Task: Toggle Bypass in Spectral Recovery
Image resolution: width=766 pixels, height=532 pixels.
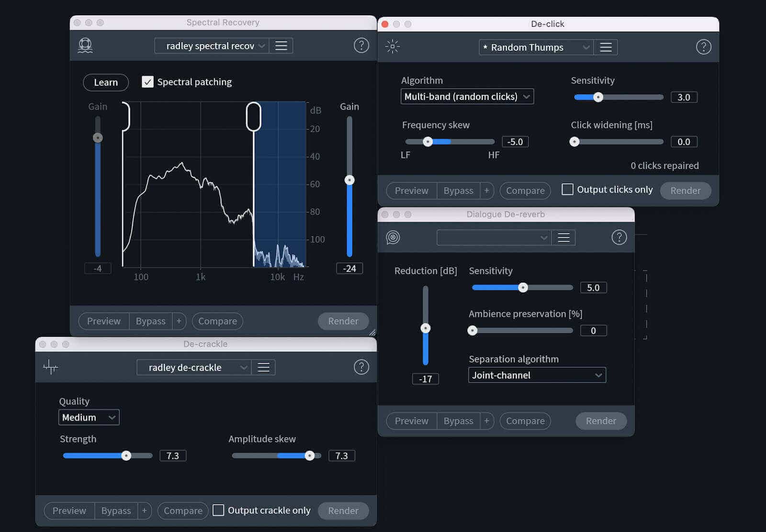Action: pos(150,321)
